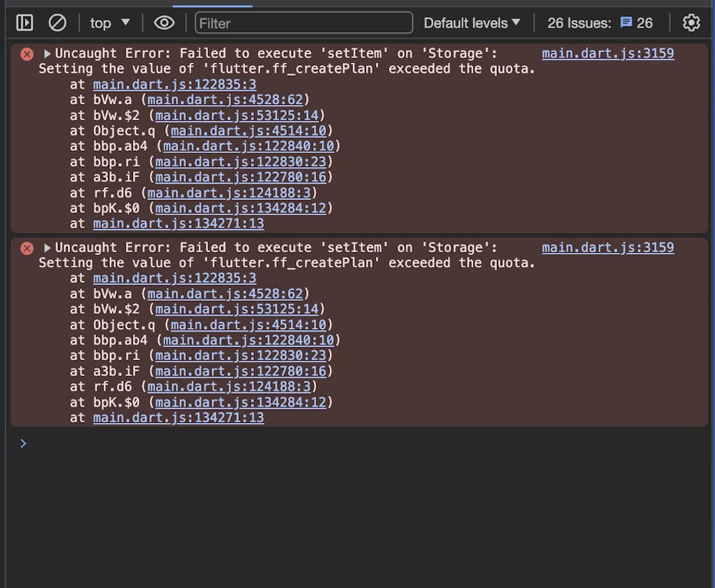Open the Object.q frame at main.dart.js:4514:10
The width and height of the screenshot is (715, 588).
(x=248, y=131)
